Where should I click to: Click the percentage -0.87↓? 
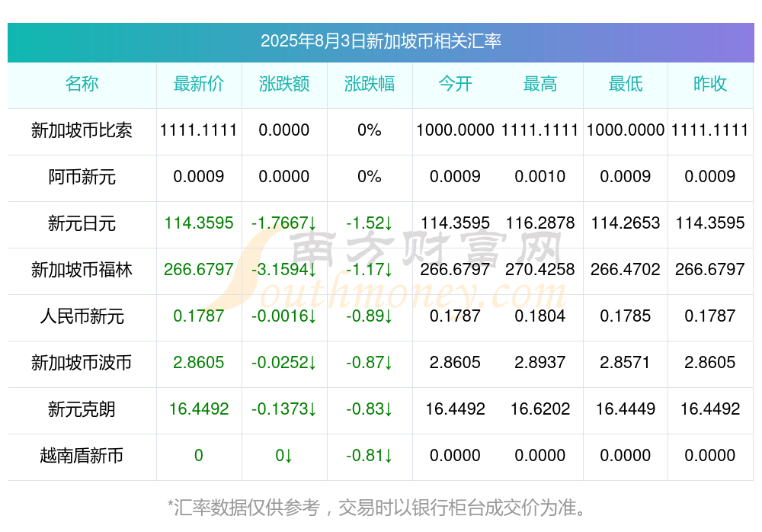tap(370, 363)
